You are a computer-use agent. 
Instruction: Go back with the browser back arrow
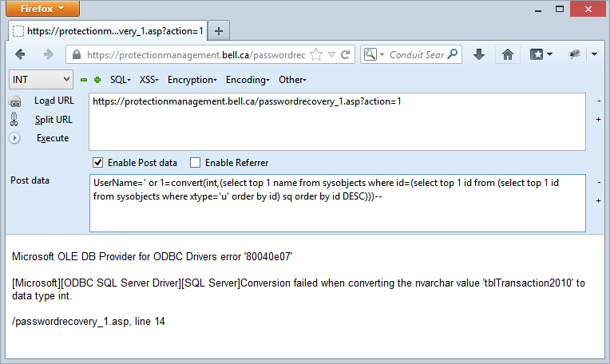point(20,54)
